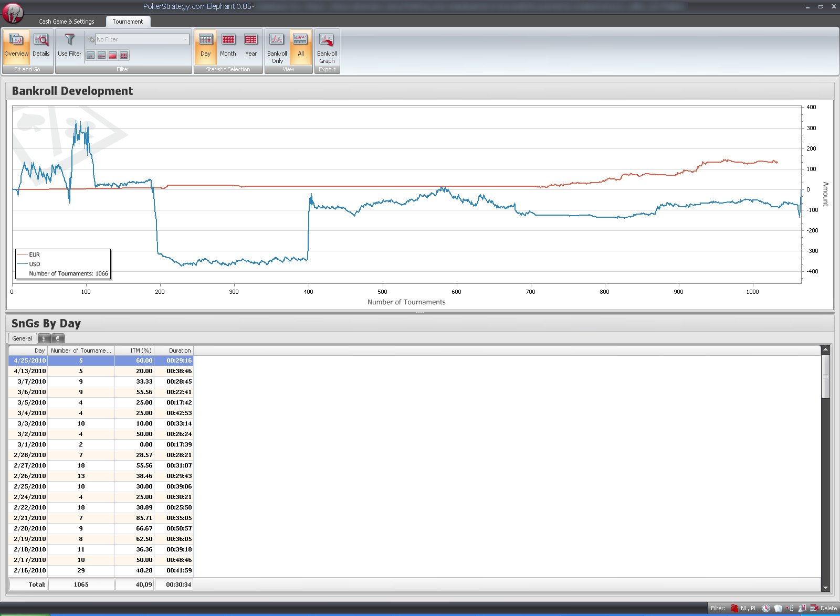This screenshot has width=840, height=616.
Task: Select the Year statistic selection
Action: (x=251, y=47)
